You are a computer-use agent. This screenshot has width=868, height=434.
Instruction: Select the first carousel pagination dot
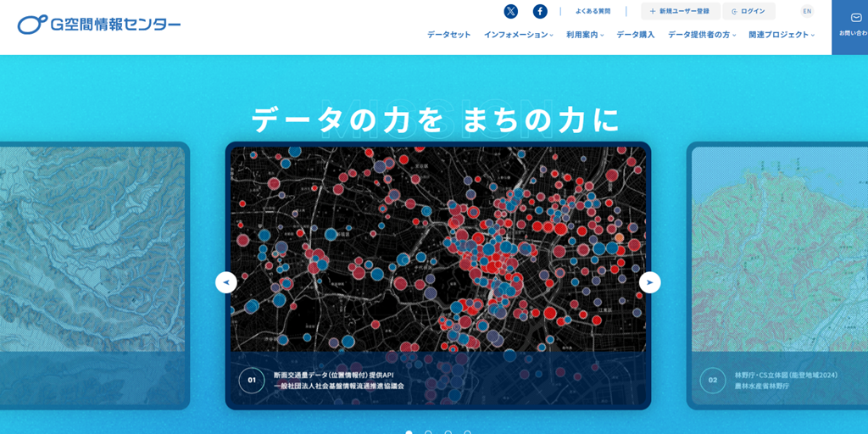point(409,432)
